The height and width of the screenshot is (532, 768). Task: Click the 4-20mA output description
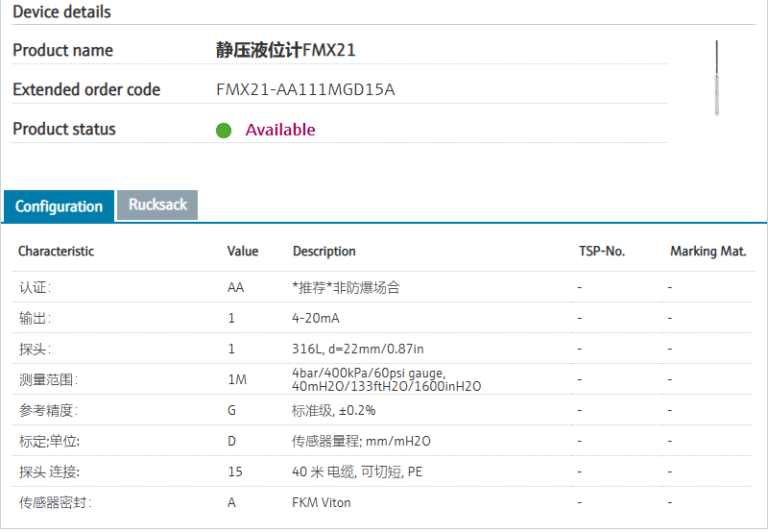point(316,318)
